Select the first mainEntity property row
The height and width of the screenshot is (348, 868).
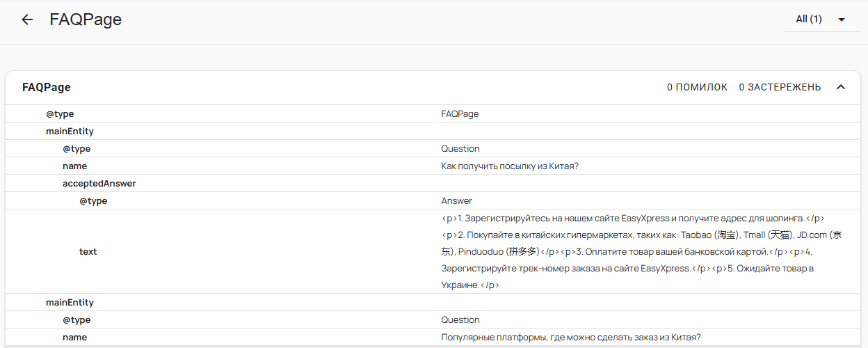pos(70,131)
